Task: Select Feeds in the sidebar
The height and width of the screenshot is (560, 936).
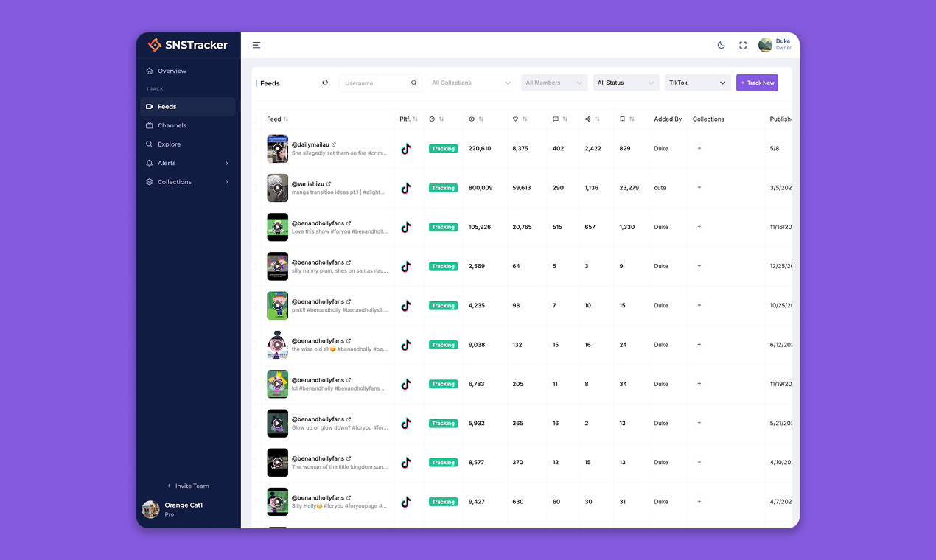Action: point(187,107)
